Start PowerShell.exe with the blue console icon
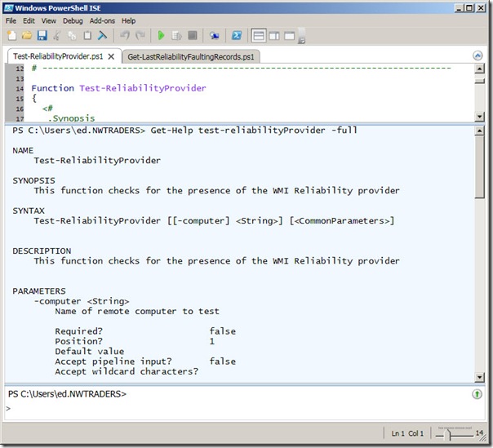Image resolution: width=493 pixels, height=448 pixels. point(237,35)
